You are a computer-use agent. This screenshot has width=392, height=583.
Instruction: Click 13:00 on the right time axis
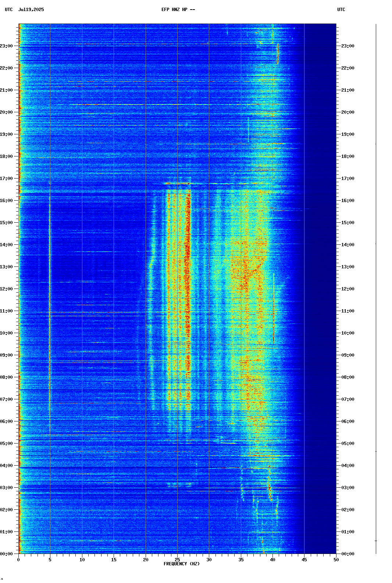[348, 267]
